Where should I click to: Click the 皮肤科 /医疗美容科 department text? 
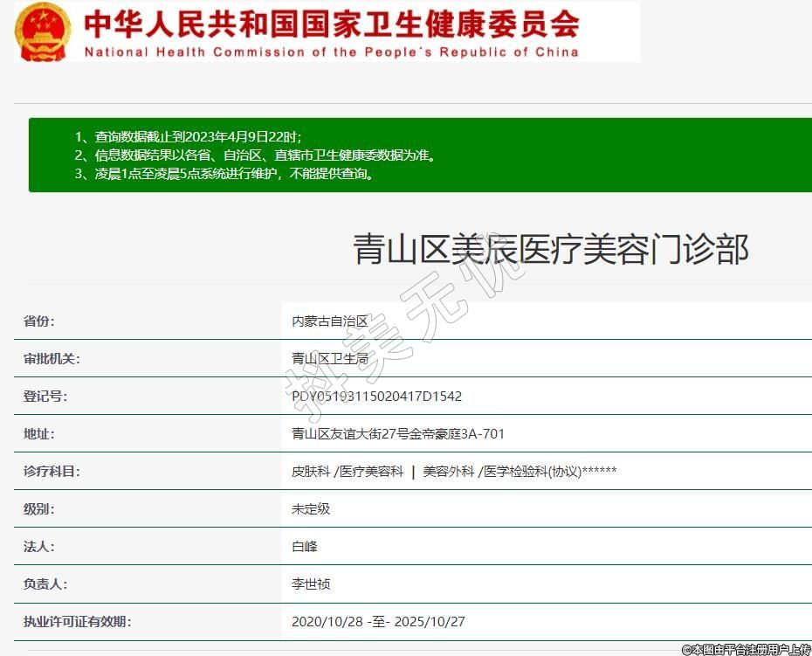point(348,472)
